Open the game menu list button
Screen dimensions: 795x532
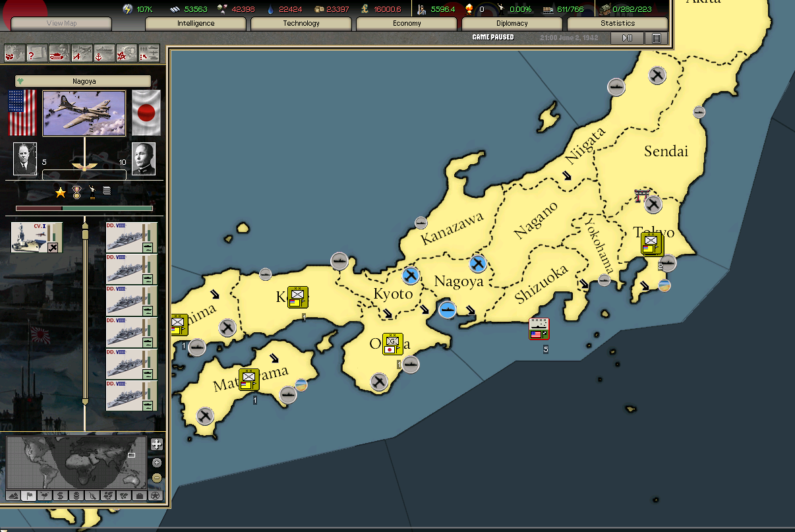(x=656, y=38)
